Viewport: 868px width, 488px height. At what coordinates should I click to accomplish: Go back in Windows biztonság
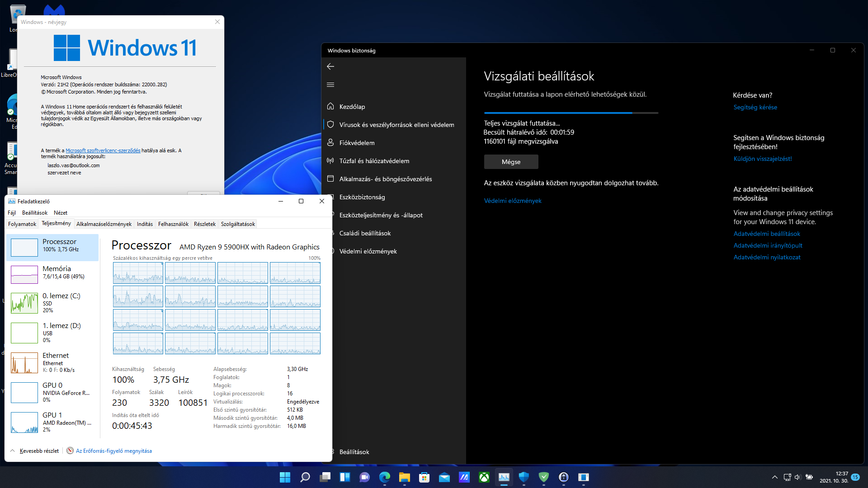[x=330, y=66]
